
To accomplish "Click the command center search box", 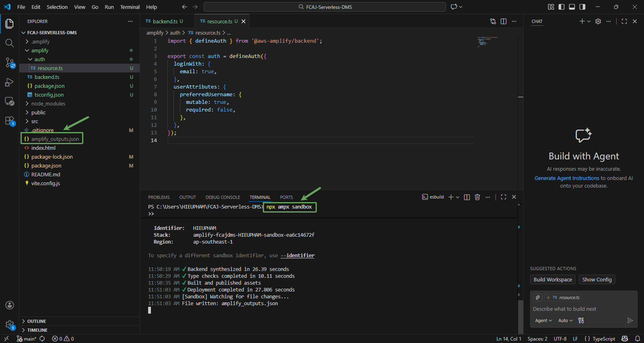I will (x=325, y=7).
